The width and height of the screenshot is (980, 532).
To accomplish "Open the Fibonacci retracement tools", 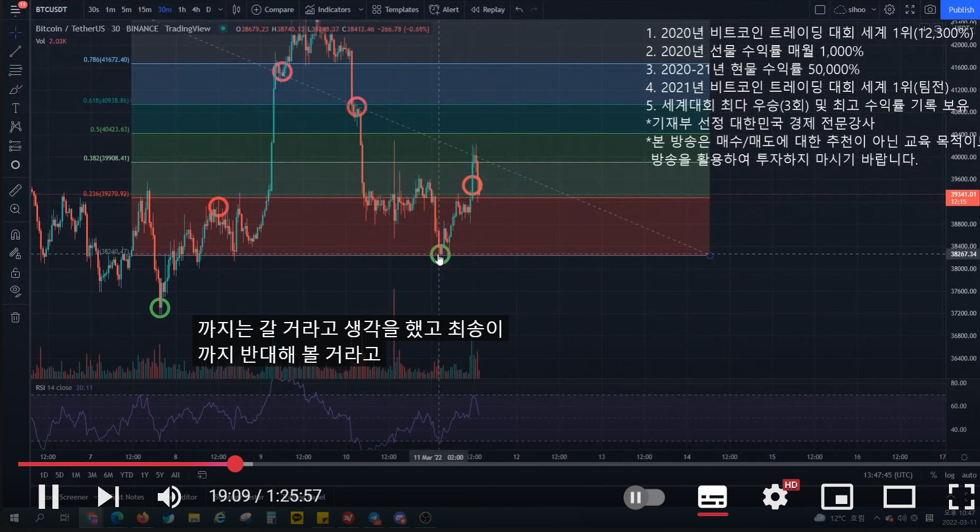I will pyautogui.click(x=15, y=71).
